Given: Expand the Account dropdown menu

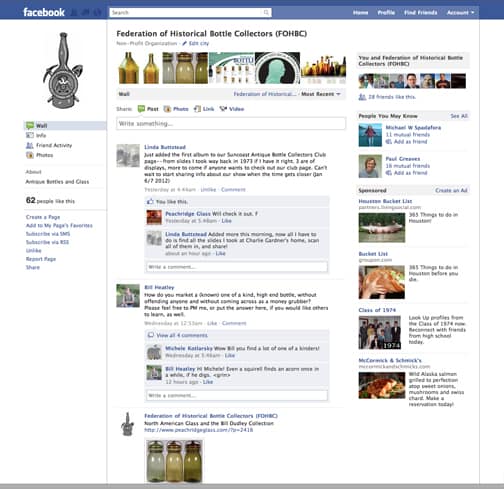Looking at the screenshot, I should [x=460, y=13].
